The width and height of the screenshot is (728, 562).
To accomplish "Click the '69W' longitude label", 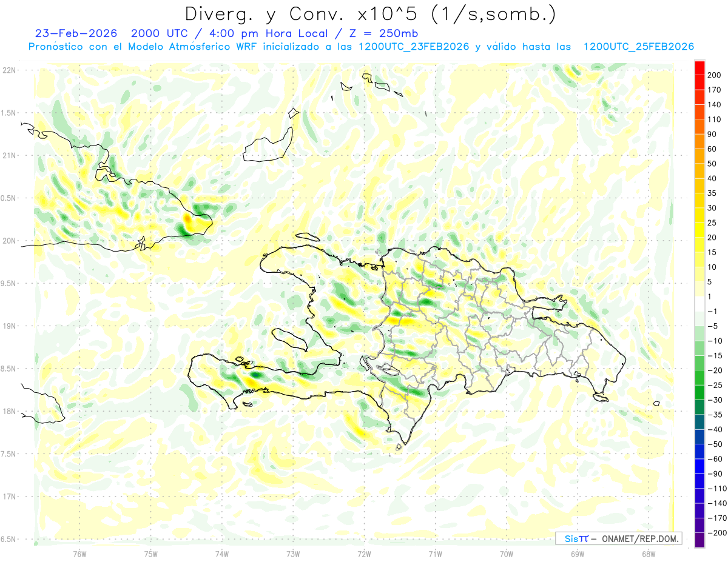I will 578,554.
